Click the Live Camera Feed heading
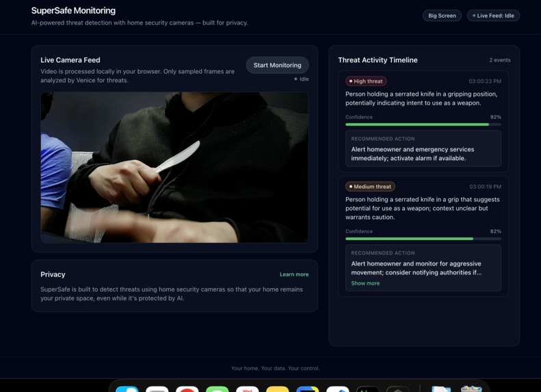 pos(70,60)
